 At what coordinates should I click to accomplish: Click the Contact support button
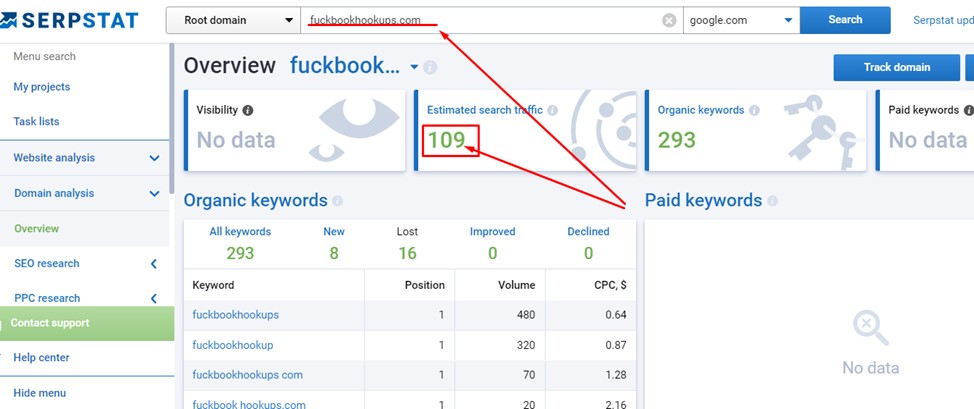pyautogui.click(x=87, y=323)
